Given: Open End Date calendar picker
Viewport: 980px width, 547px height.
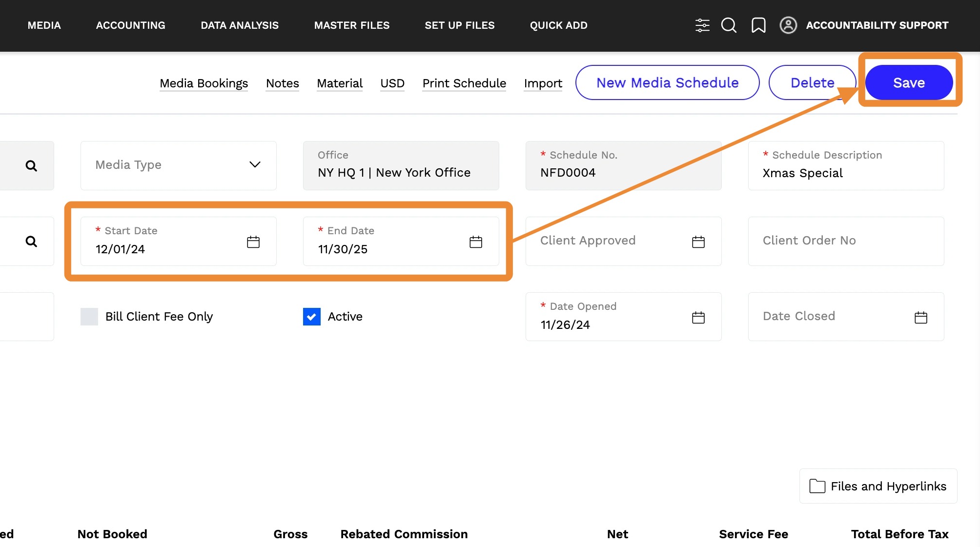Looking at the screenshot, I should click(476, 242).
